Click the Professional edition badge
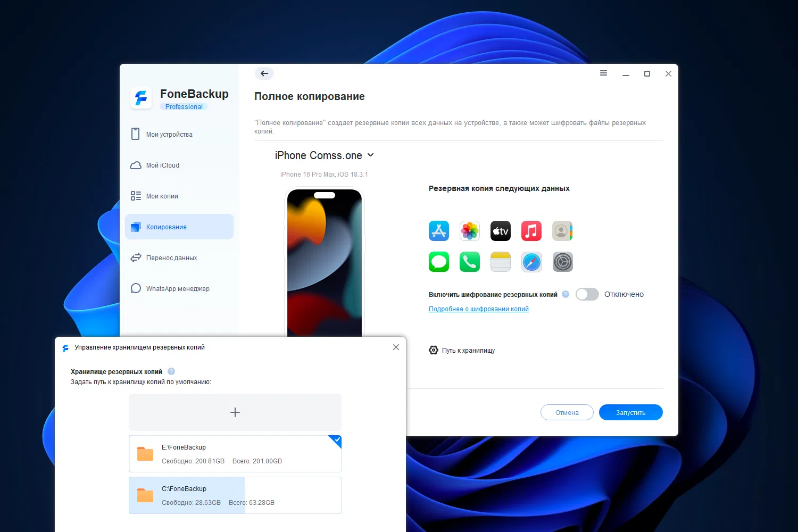This screenshot has height=532, width=798. tap(184, 107)
